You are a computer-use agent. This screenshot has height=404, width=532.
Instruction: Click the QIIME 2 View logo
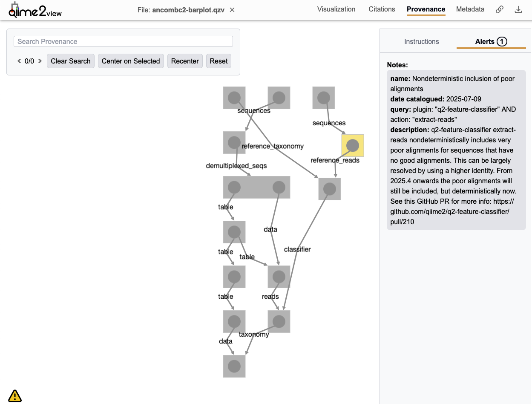point(35,10)
